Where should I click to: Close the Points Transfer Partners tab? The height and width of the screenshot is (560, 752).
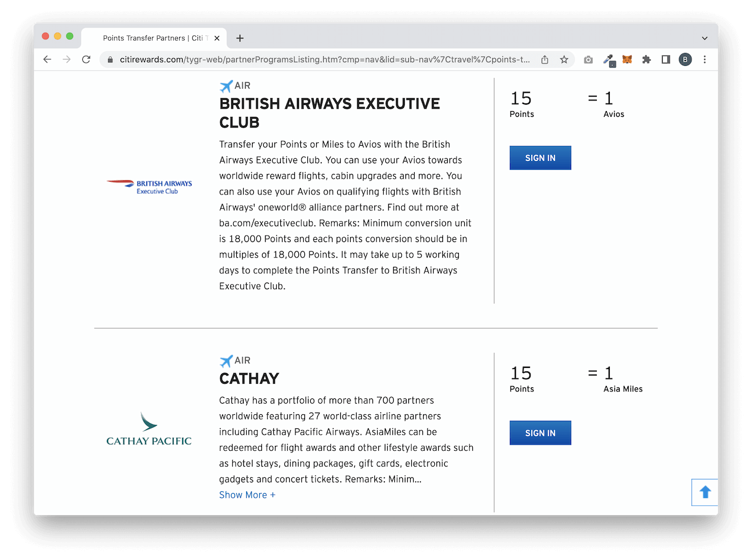click(x=217, y=38)
